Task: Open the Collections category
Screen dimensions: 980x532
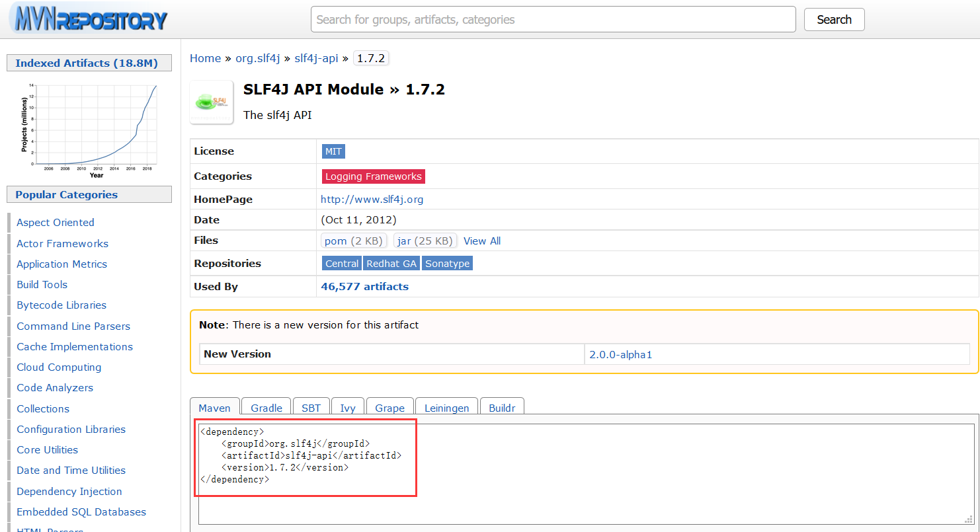Action: (x=43, y=409)
